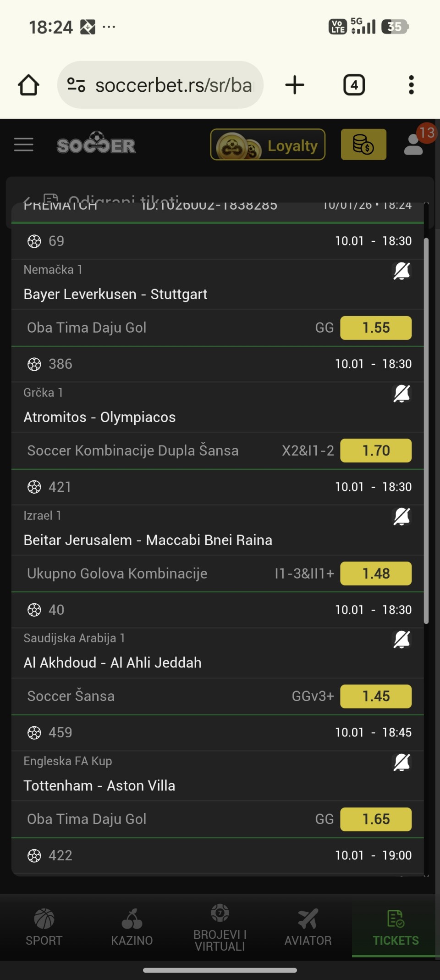
Task: Tap the Soccer logo
Action: pyautogui.click(x=96, y=145)
